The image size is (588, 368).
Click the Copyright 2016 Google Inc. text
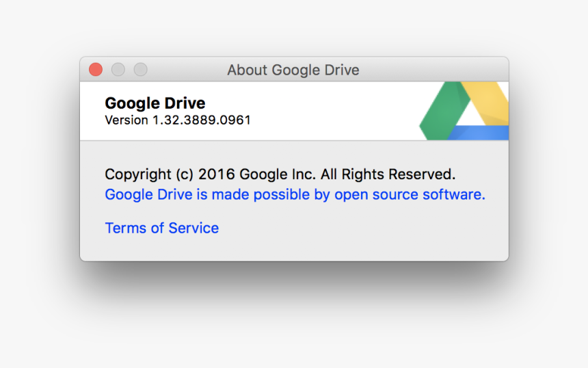click(x=280, y=174)
